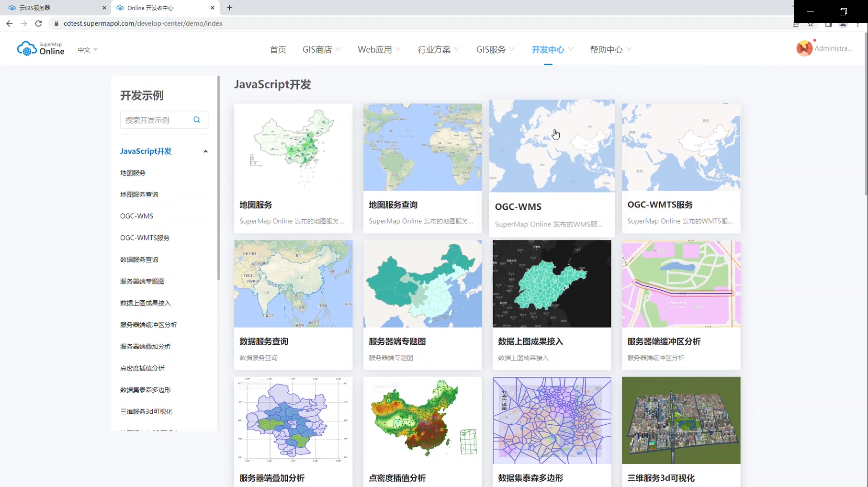Screen dimensions: 868x487
Task: Click the Administrator avatar icon
Action: tap(804, 48)
